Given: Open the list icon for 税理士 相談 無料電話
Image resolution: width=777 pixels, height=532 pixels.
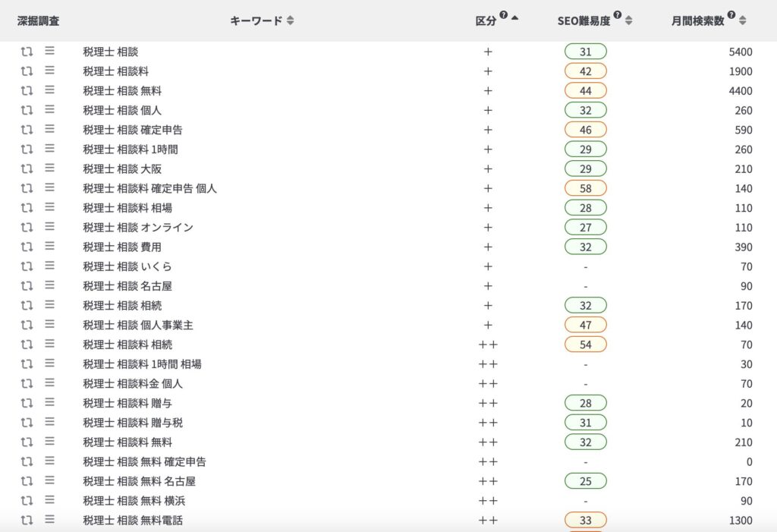Looking at the screenshot, I should point(49,520).
